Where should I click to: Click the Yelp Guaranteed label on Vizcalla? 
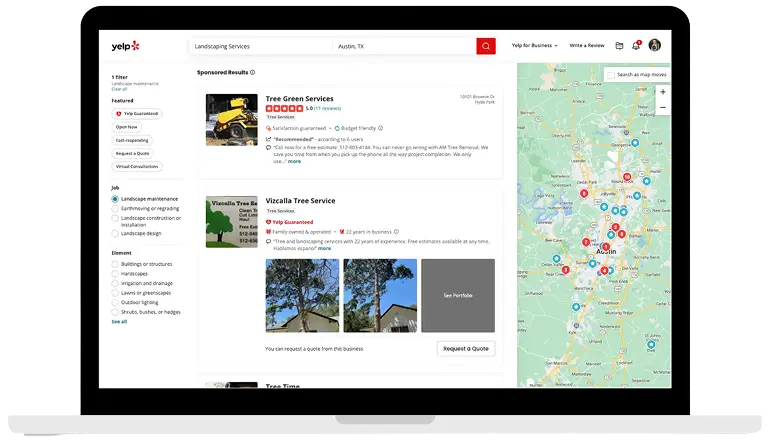(292, 222)
